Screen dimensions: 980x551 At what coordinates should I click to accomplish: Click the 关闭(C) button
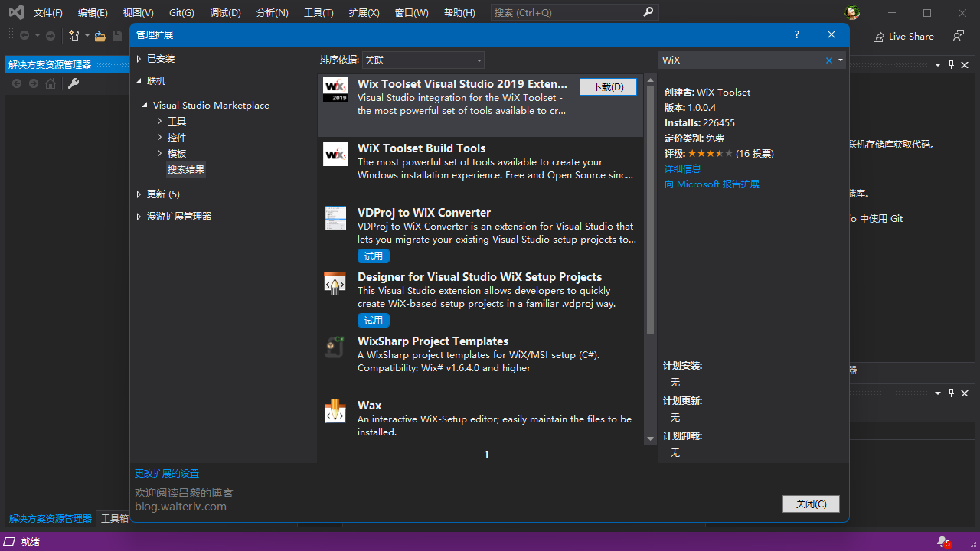click(811, 504)
